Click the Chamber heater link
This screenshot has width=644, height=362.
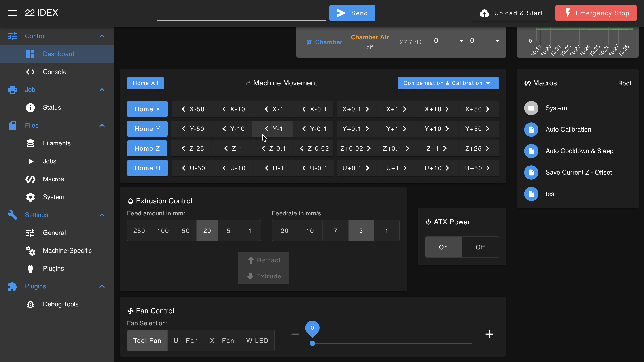(x=328, y=42)
